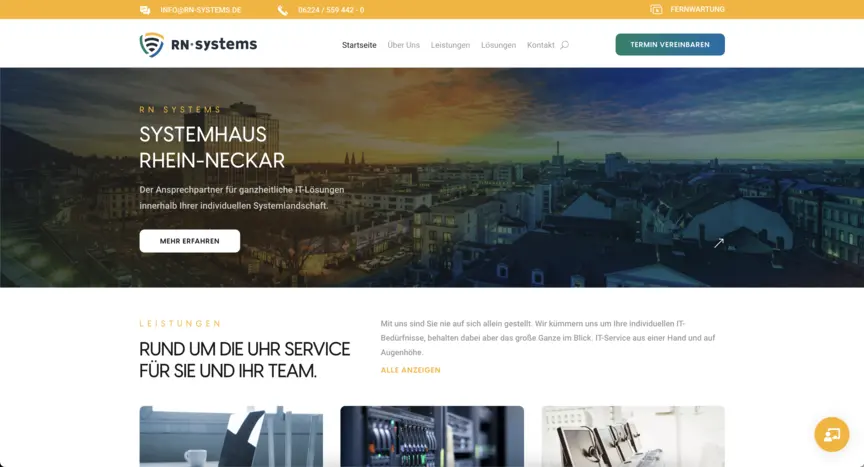
Task: Call 06224 / 559 442 - 0 link
Action: [331, 10]
